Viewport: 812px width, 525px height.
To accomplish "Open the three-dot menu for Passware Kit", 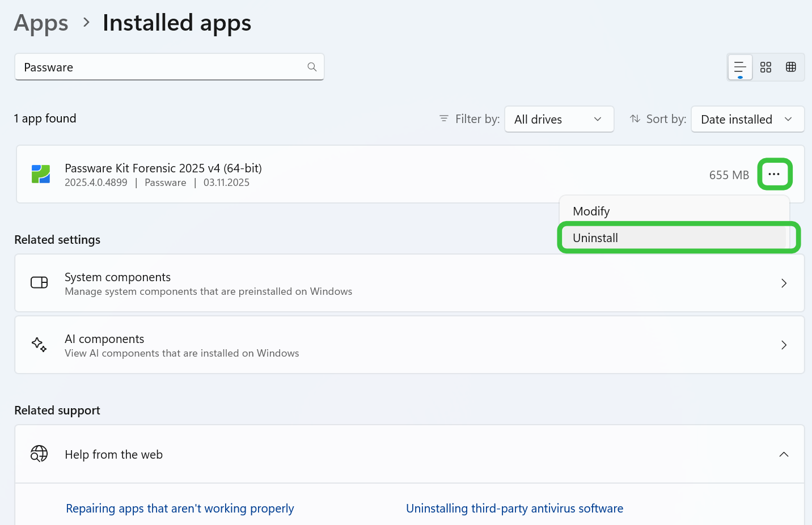I will [775, 174].
